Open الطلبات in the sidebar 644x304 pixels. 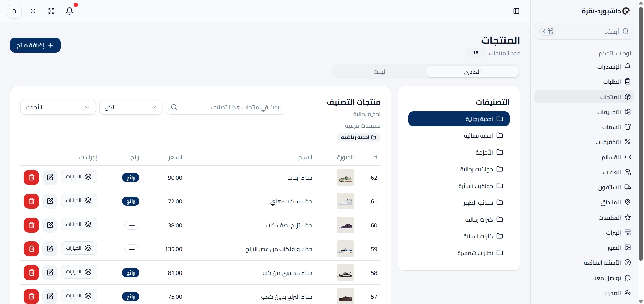(x=584, y=81)
